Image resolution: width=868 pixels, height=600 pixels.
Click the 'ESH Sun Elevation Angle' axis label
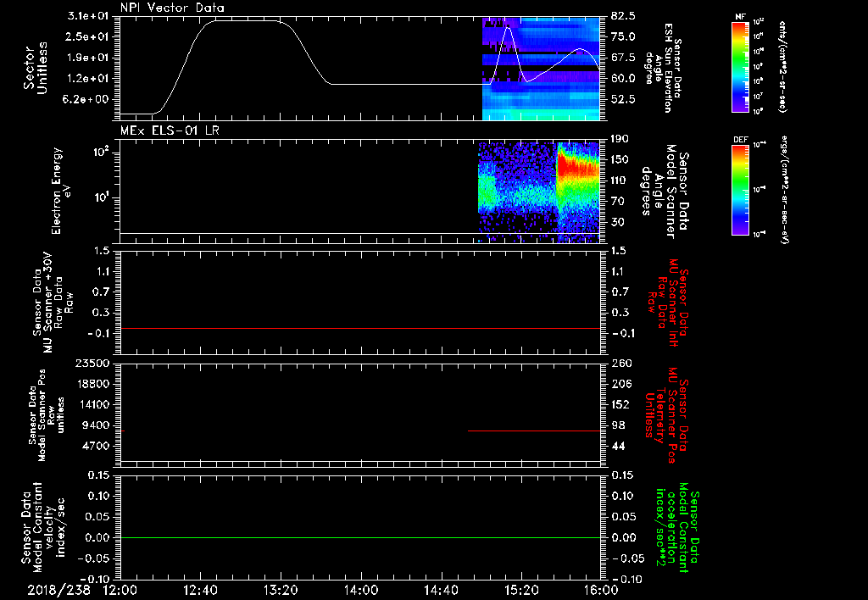point(663,68)
